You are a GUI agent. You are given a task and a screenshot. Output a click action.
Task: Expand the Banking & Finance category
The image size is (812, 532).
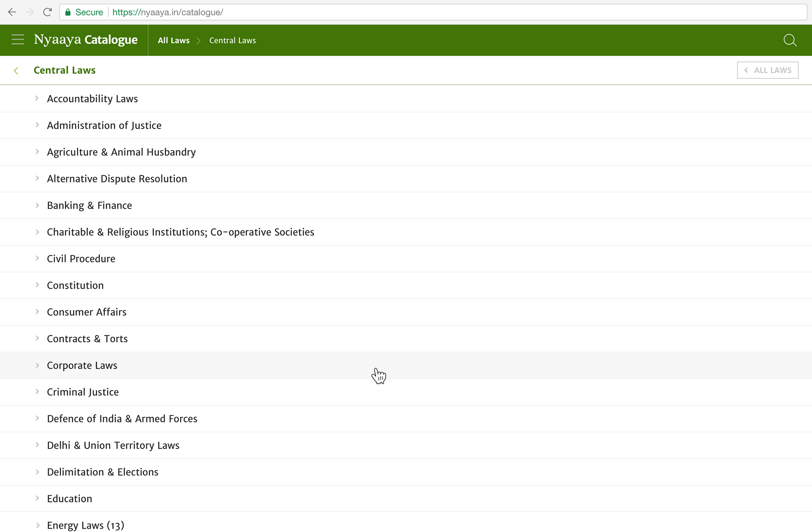(x=89, y=205)
